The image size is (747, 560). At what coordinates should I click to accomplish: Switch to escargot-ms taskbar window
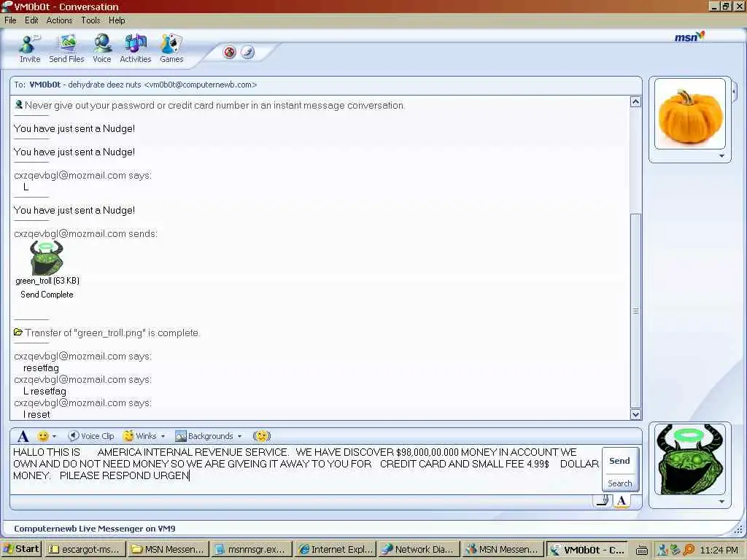(x=86, y=549)
